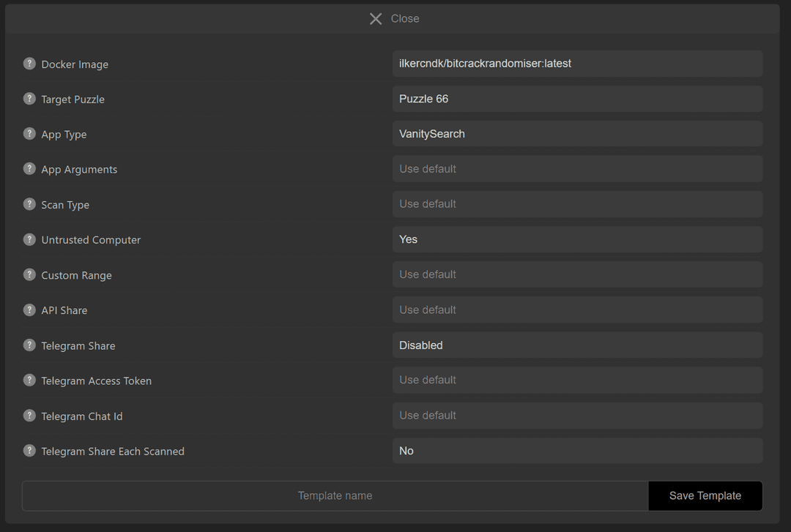The height and width of the screenshot is (532, 791).
Task: Change Telegram Share option from Disabled
Action: (x=577, y=345)
